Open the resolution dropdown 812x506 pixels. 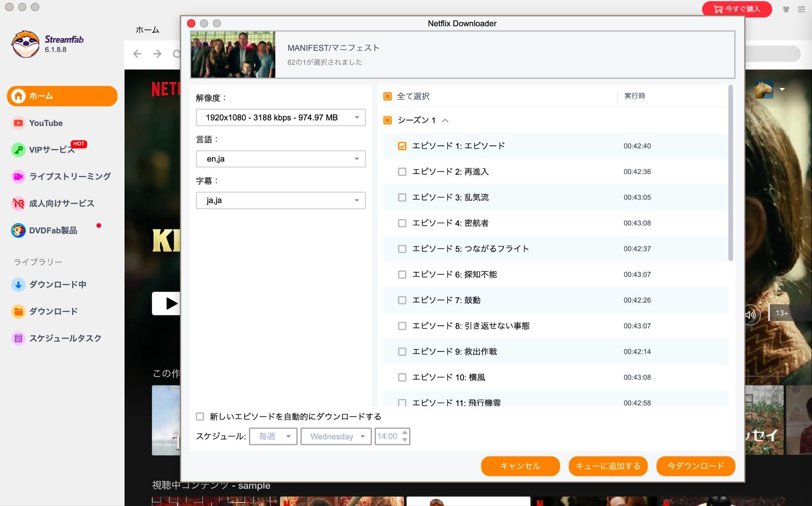point(281,118)
